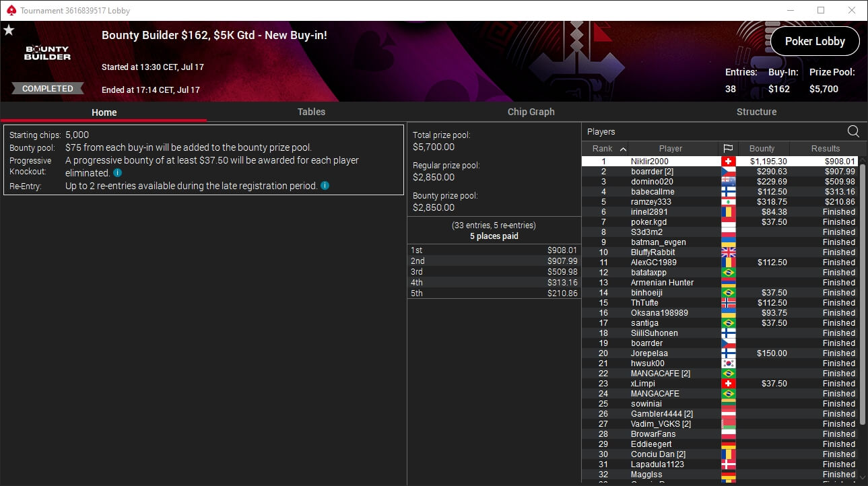Click the Progressive Knockout info icon

[x=117, y=173]
